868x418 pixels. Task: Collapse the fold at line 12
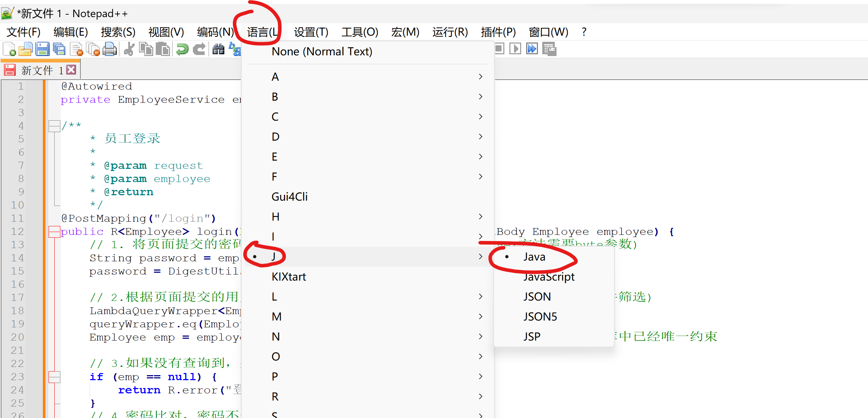click(x=54, y=232)
